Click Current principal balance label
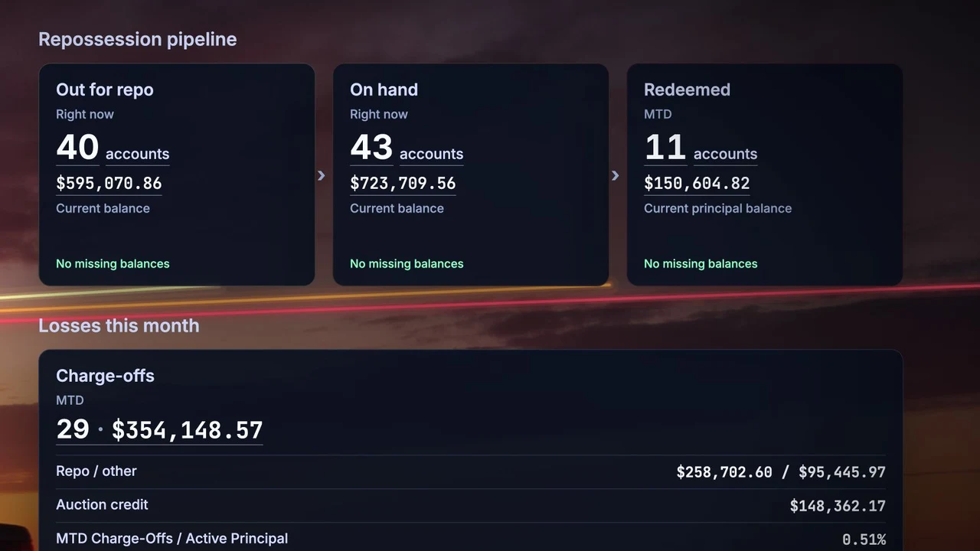 pos(717,209)
